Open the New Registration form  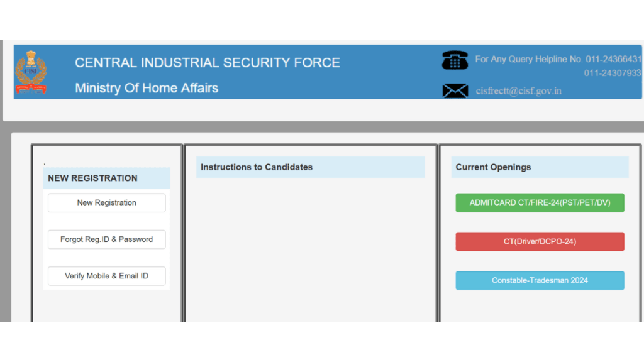point(106,203)
